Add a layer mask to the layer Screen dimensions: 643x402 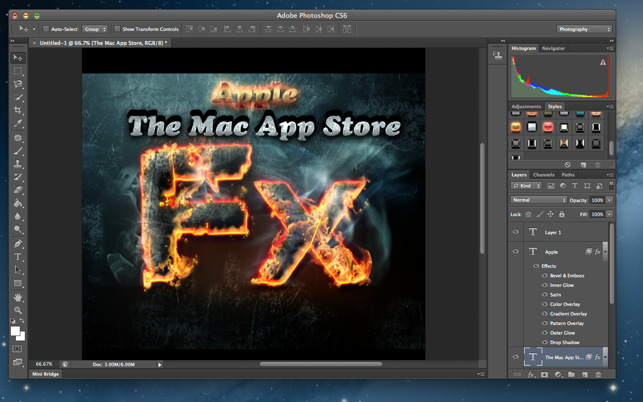(x=544, y=375)
